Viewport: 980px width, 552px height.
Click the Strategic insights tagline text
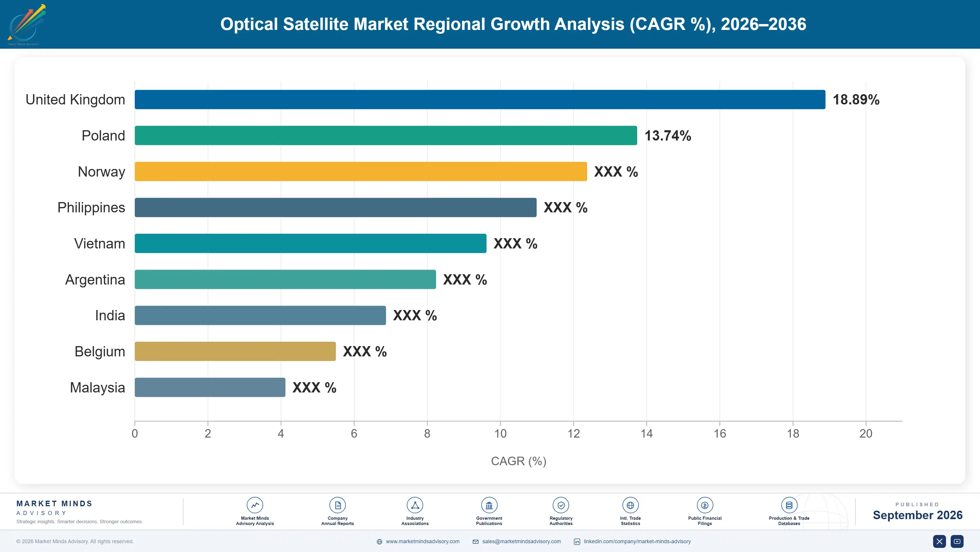click(x=79, y=521)
